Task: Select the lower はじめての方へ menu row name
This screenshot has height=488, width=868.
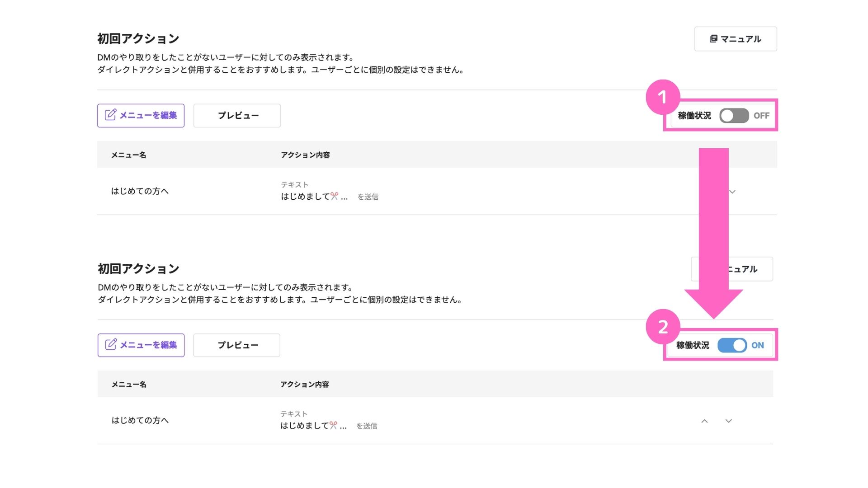Action: click(x=140, y=420)
